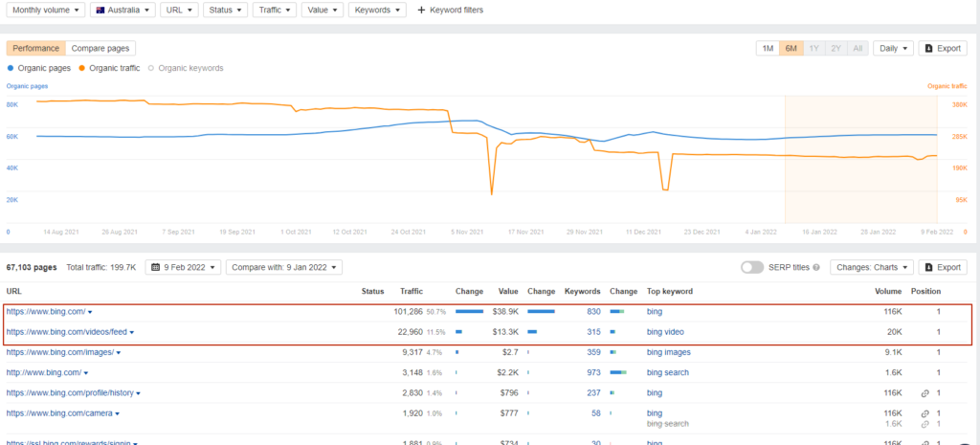Click the 67,103 pages count
This screenshot has height=445, width=980.
[32, 267]
